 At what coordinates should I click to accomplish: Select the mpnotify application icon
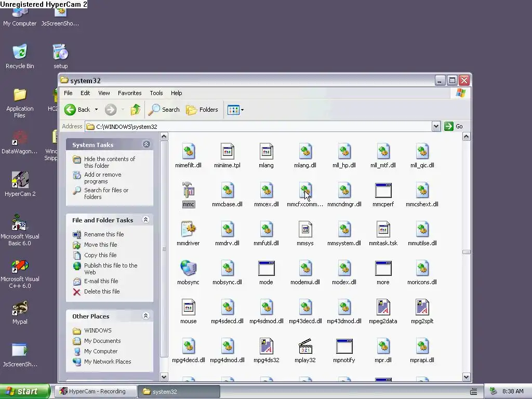344,347
